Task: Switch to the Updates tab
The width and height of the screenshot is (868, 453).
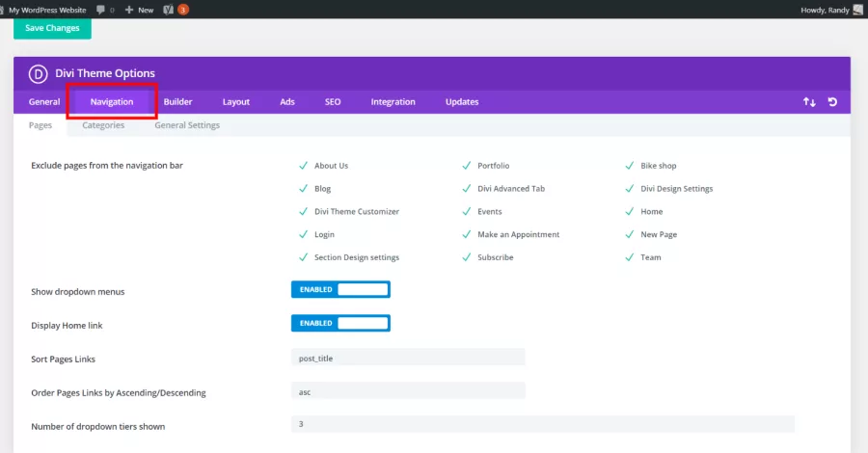Action: coord(462,102)
